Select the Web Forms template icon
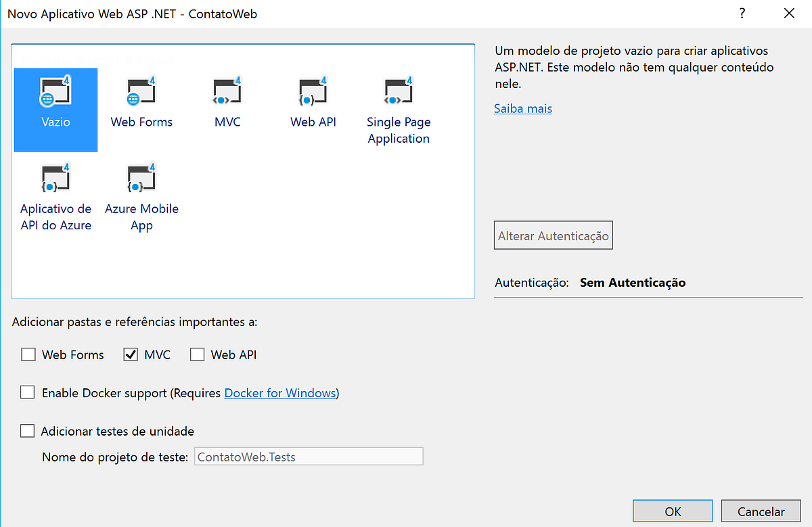The width and height of the screenshot is (812, 527). 141,101
